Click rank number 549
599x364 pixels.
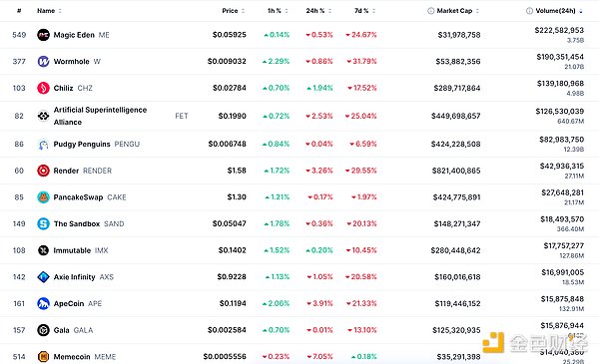pyautogui.click(x=19, y=35)
